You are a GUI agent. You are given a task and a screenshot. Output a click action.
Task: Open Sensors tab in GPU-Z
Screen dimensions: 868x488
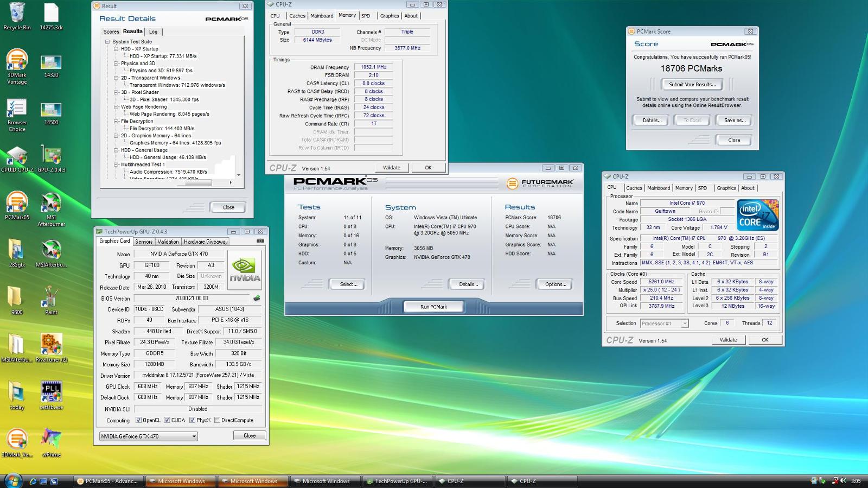(144, 242)
